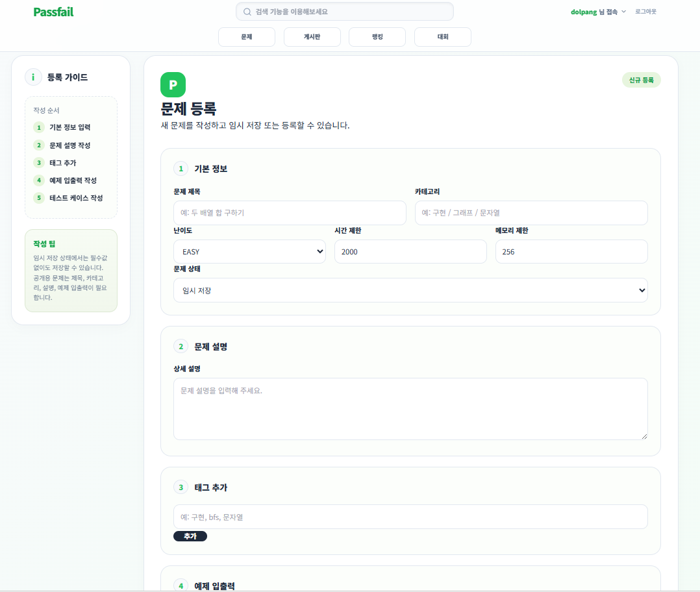Click the green P problem icon
Screen dimensions: 700x592
[173, 84]
